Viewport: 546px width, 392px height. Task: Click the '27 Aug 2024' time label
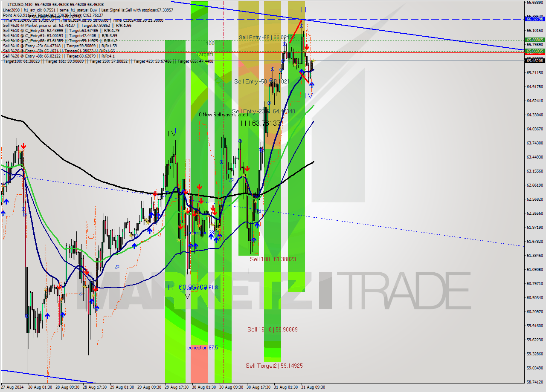pyautogui.click(x=12, y=387)
